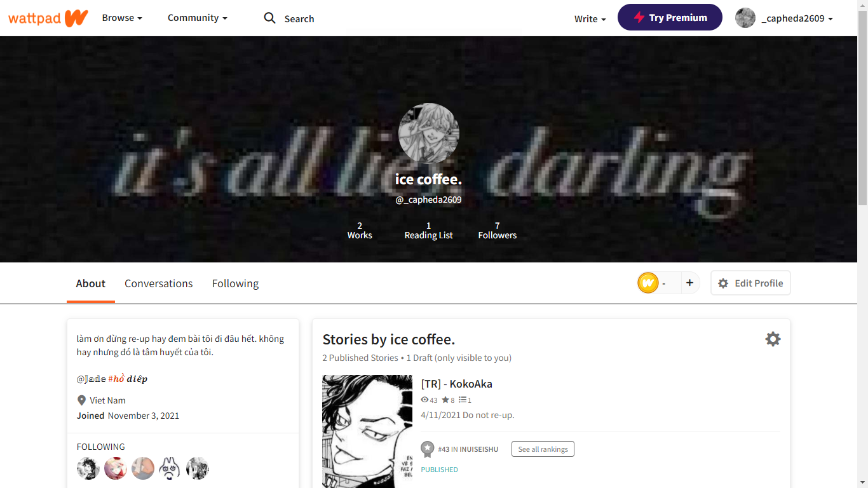868x488 pixels.
Task: Click the Edit Profile button
Action: coord(750,283)
